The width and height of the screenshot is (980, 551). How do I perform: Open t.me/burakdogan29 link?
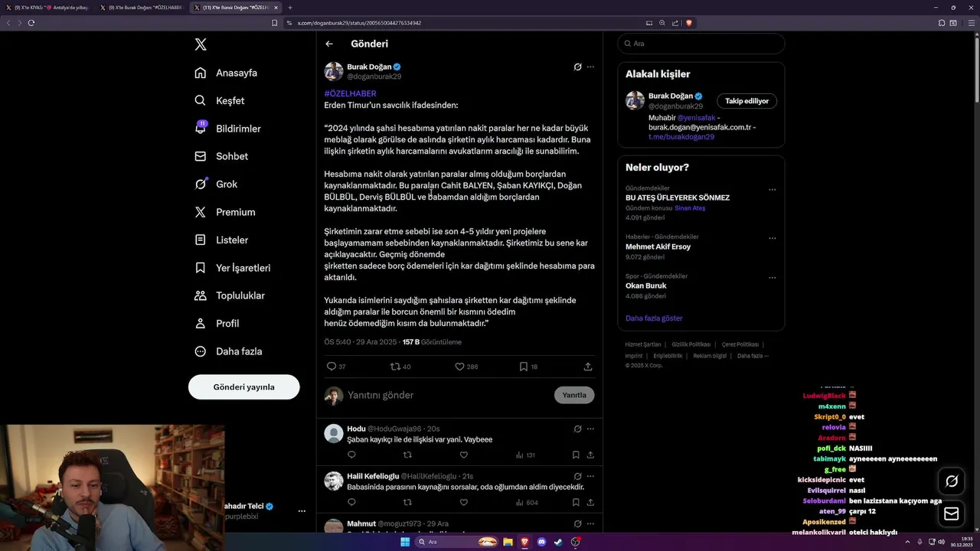tap(681, 136)
